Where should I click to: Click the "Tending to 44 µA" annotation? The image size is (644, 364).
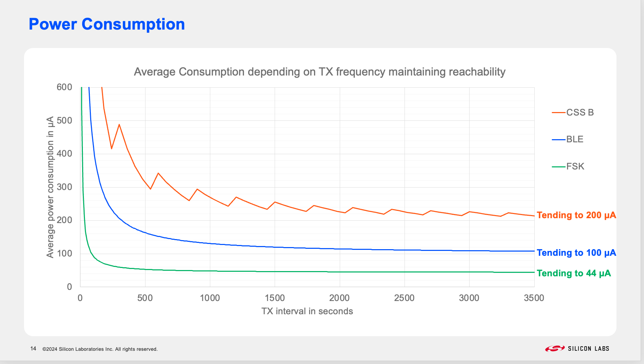[x=574, y=274]
